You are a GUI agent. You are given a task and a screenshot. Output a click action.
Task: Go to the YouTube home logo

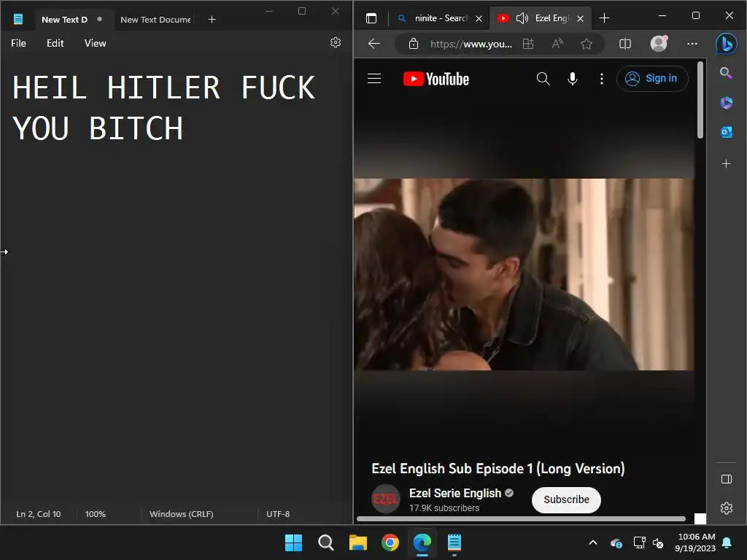pyautogui.click(x=436, y=79)
